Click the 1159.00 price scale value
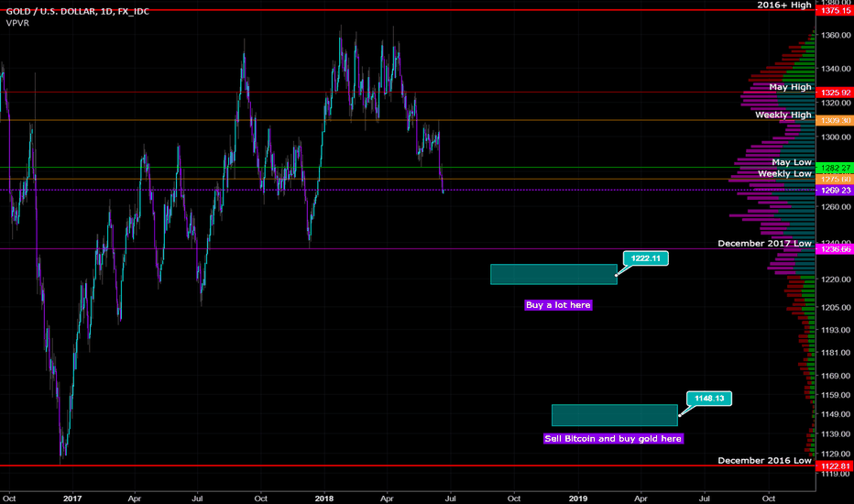The height and width of the screenshot is (504, 854). click(836, 395)
